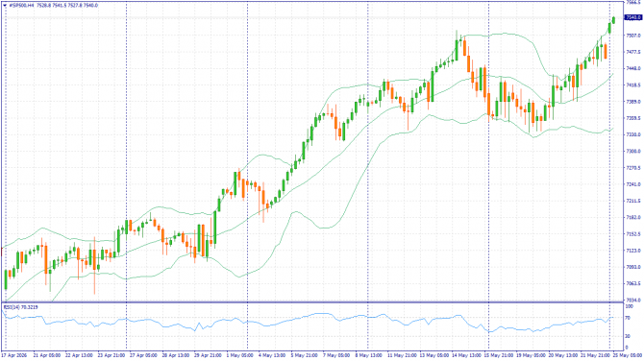Click the 7300.0 price axis label
The width and height of the screenshot is (644, 361).
(x=632, y=152)
